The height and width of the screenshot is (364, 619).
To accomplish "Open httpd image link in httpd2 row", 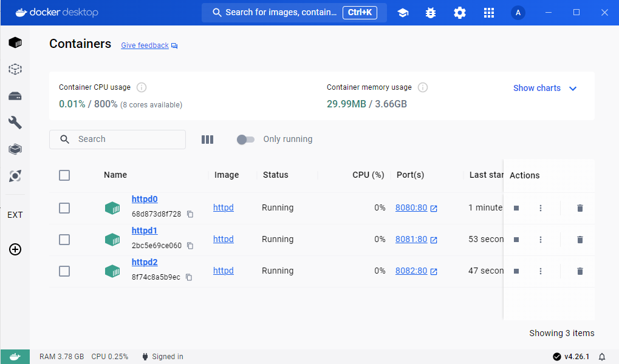I will (x=224, y=271).
